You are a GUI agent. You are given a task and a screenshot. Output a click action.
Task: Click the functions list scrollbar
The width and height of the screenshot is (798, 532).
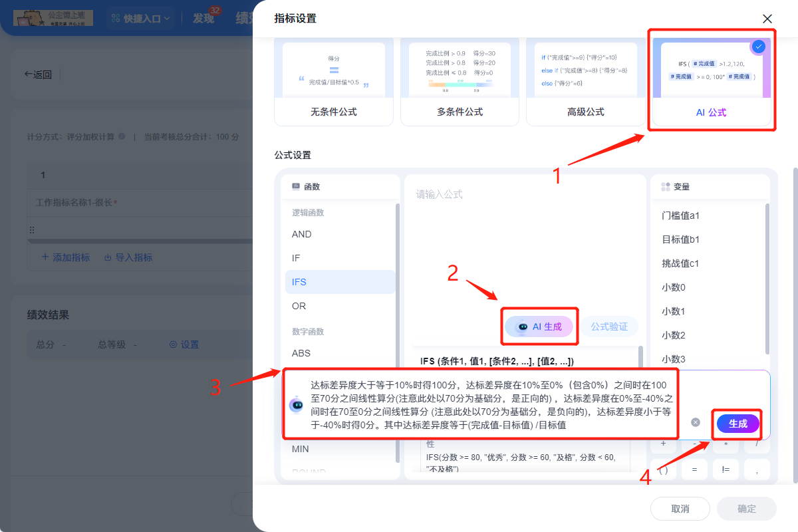point(398,332)
